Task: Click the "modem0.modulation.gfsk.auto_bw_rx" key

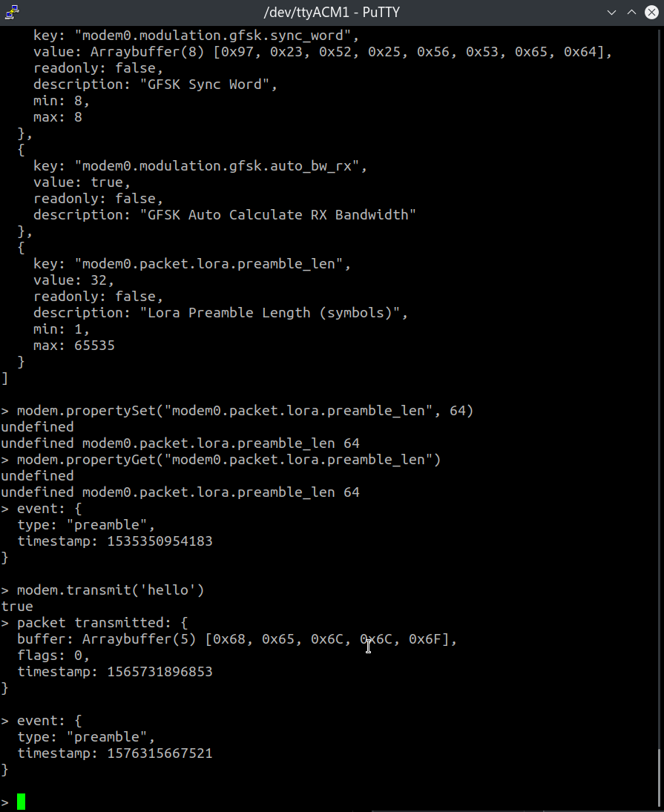Action: pyautogui.click(x=217, y=165)
